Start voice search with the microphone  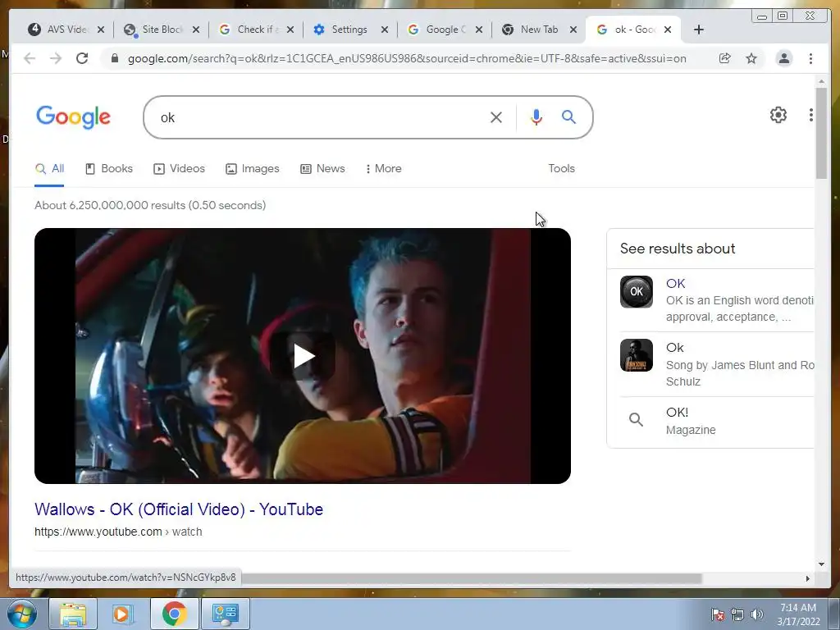(x=536, y=116)
